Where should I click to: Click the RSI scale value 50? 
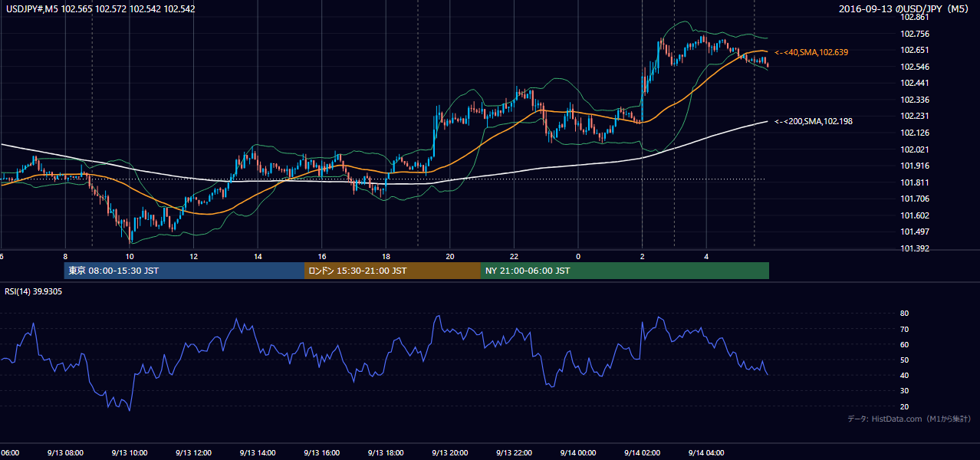904,360
